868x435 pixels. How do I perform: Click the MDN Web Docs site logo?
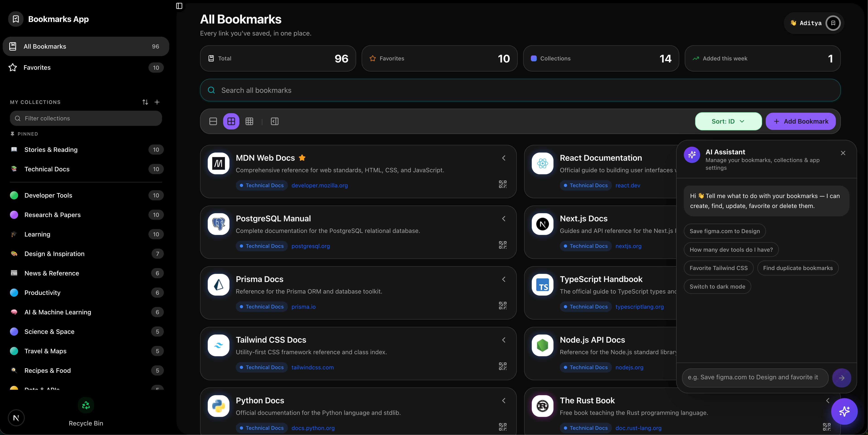218,163
